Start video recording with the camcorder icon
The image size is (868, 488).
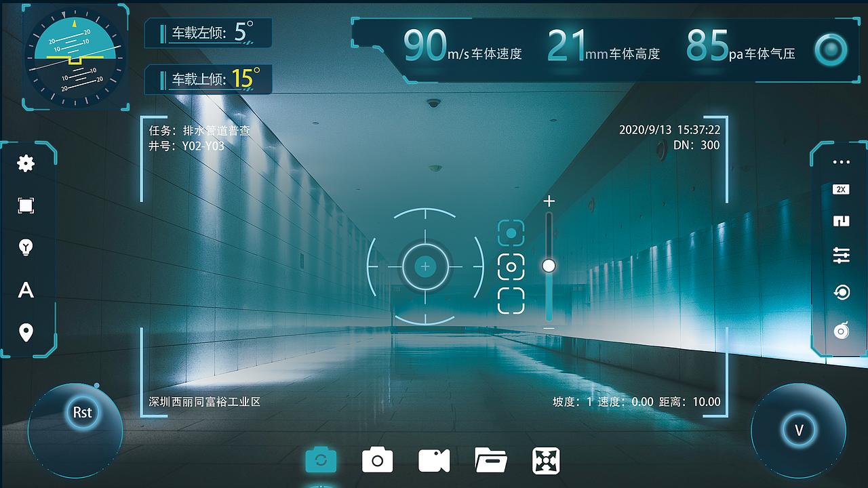pyautogui.click(x=434, y=460)
